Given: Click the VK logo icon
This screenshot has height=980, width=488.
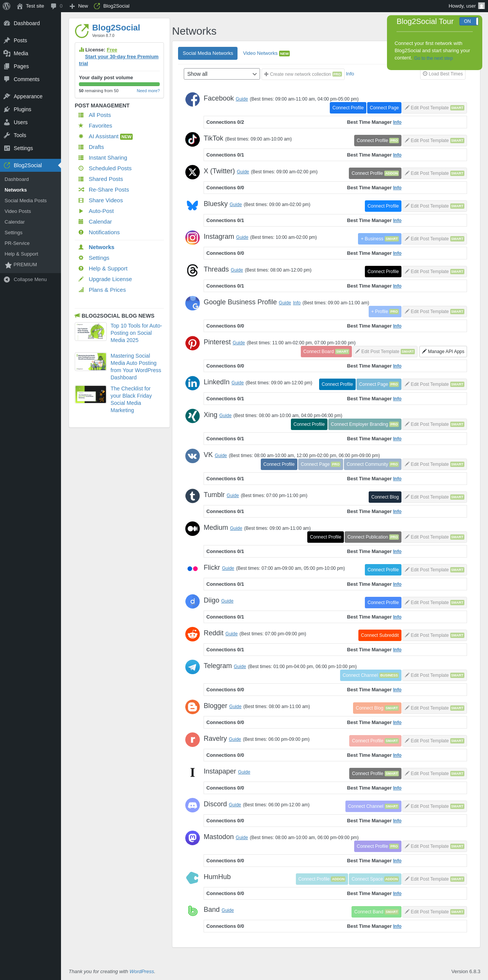Looking at the screenshot, I should coord(193,456).
